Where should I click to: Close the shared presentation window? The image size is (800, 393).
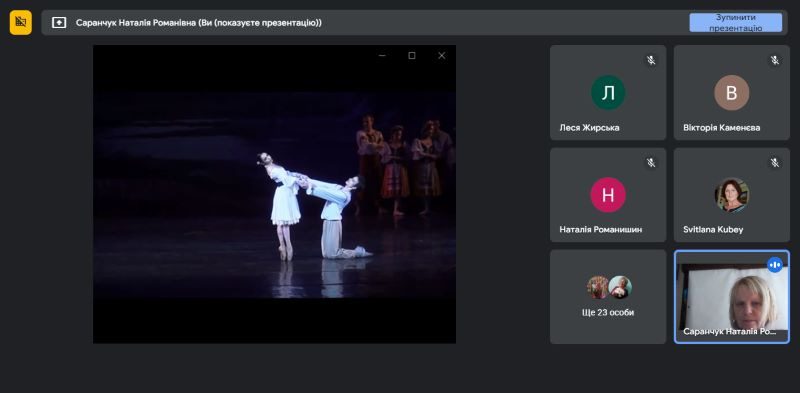[x=442, y=56]
